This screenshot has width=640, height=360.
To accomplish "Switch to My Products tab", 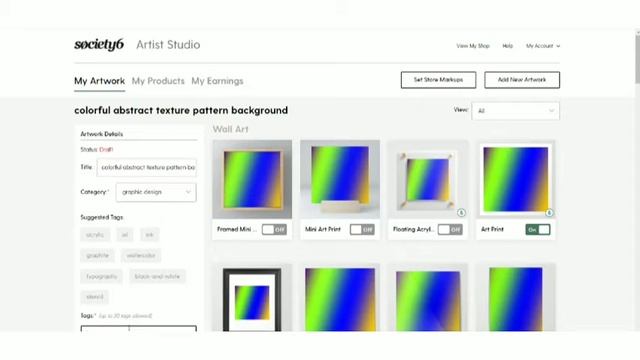I will tap(158, 81).
